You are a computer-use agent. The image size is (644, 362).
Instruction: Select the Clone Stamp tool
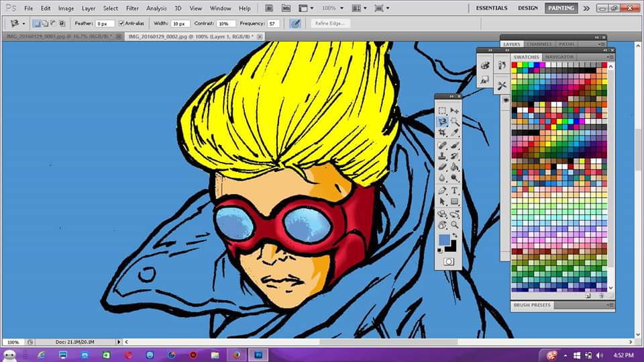[442, 156]
